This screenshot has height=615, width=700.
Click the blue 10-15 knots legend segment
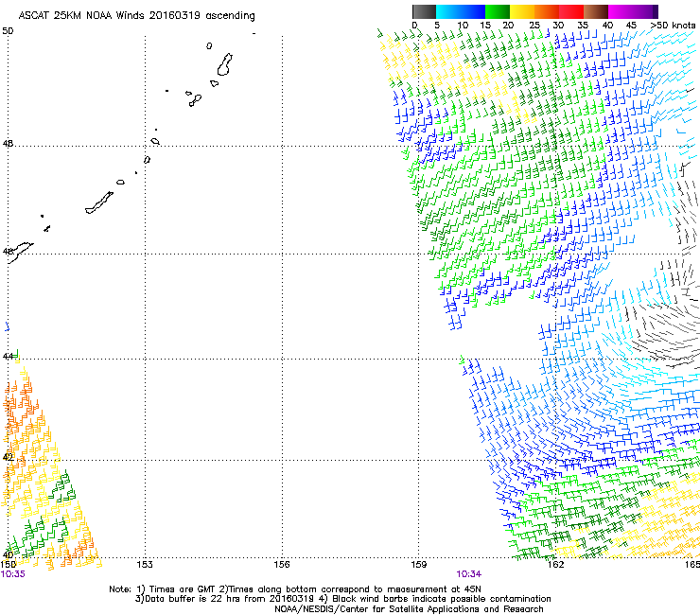(473, 11)
